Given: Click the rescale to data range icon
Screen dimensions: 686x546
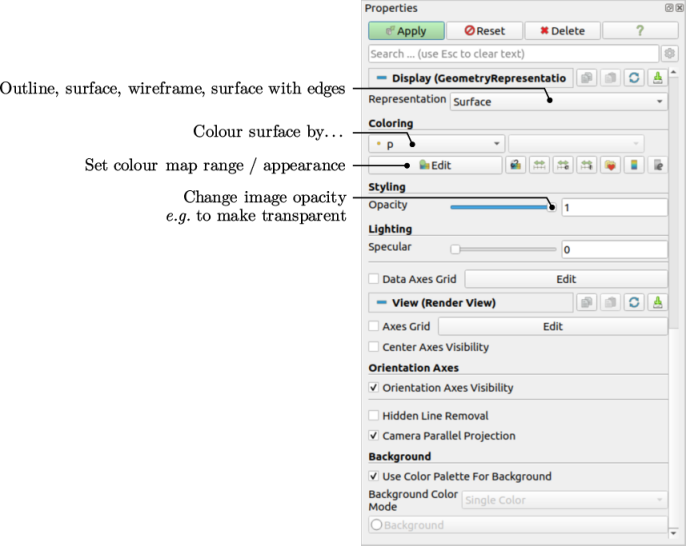Looking at the screenshot, I should tap(540, 165).
